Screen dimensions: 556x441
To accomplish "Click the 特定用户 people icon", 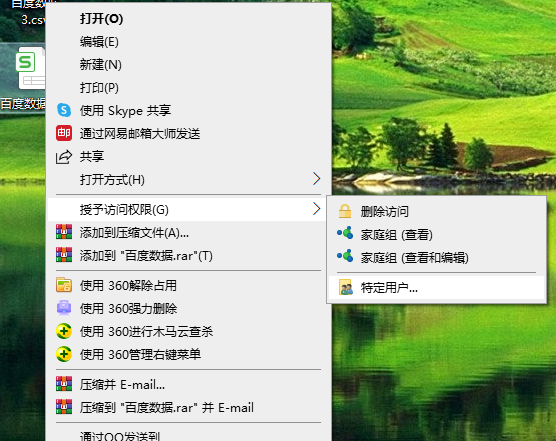I will (346, 287).
